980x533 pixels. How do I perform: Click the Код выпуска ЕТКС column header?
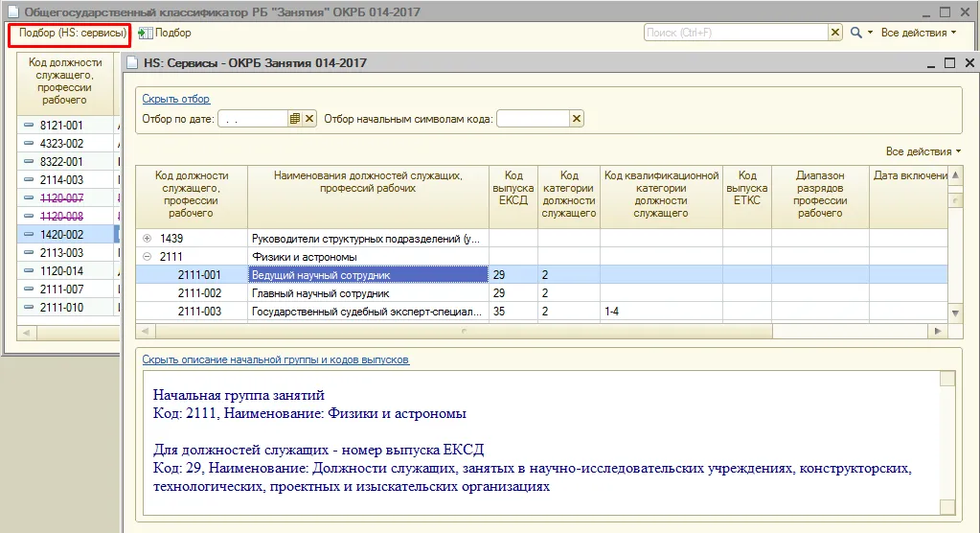(x=747, y=197)
